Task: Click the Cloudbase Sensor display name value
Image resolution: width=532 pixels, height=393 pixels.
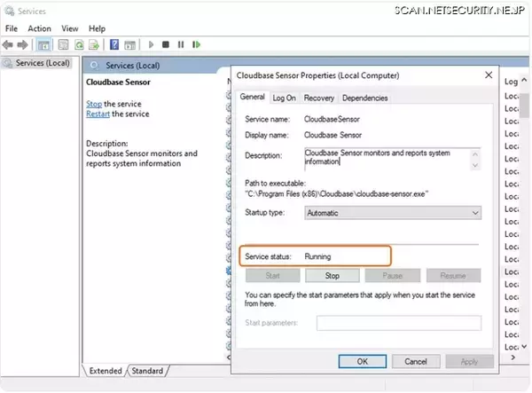Action: pos(332,135)
